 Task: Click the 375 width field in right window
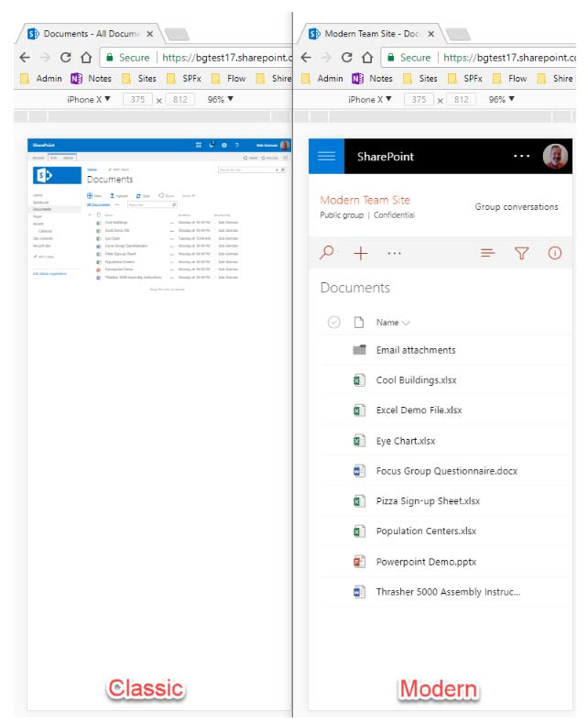418,99
